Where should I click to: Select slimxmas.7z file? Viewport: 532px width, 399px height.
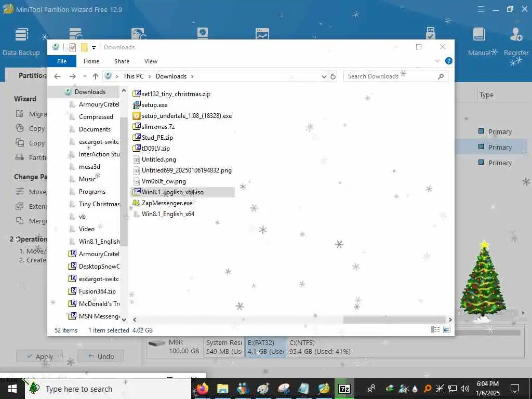154,127
